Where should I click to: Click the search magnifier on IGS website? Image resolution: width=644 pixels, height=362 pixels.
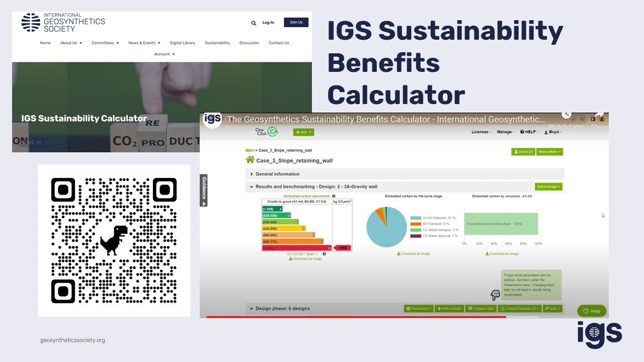coord(254,23)
